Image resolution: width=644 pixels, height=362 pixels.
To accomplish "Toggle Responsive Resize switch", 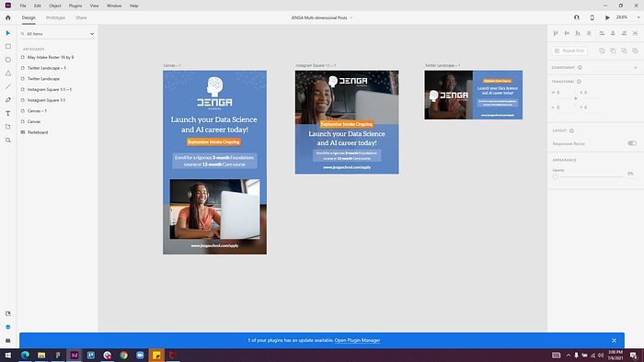I will pyautogui.click(x=632, y=143).
